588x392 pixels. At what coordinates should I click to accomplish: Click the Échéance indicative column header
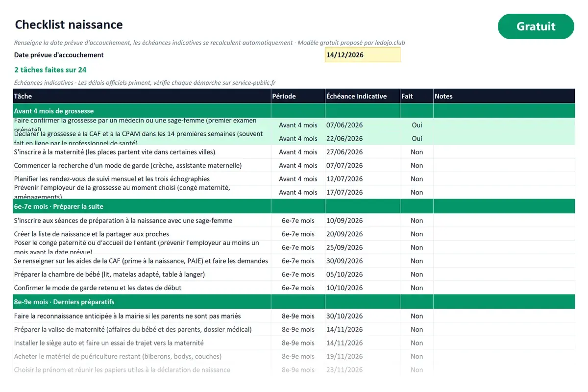point(363,96)
